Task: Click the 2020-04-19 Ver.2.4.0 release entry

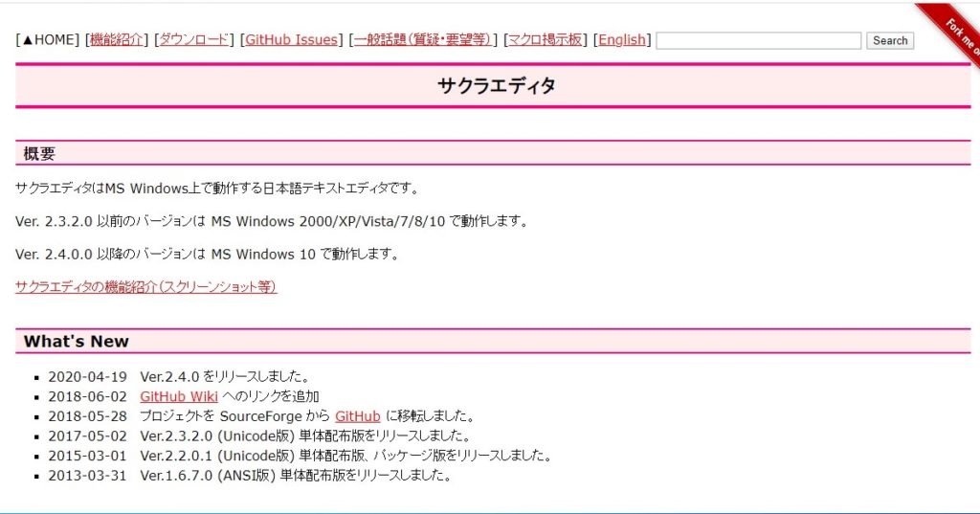Action: [178, 377]
